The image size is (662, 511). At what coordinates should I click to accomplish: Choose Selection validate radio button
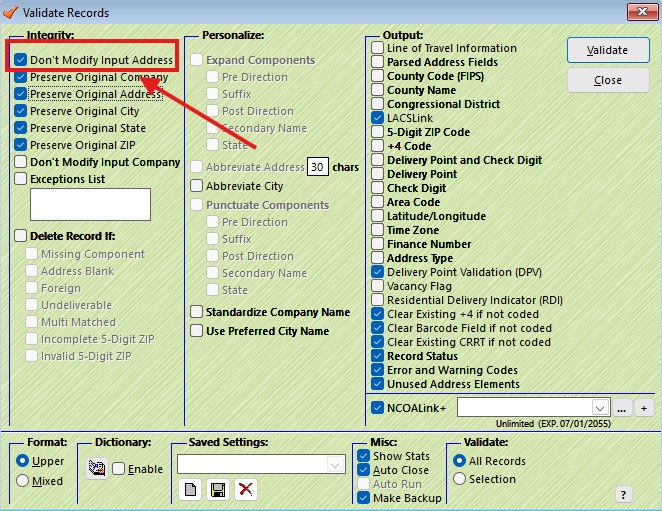click(459, 478)
